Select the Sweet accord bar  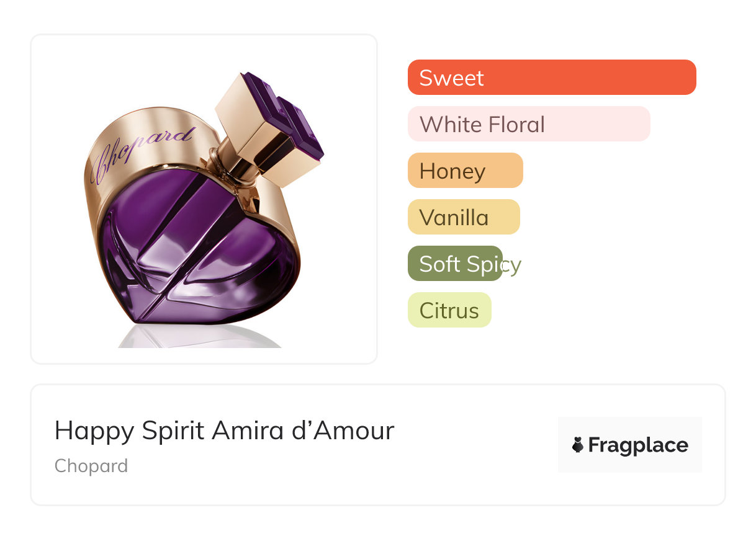click(x=551, y=78)
